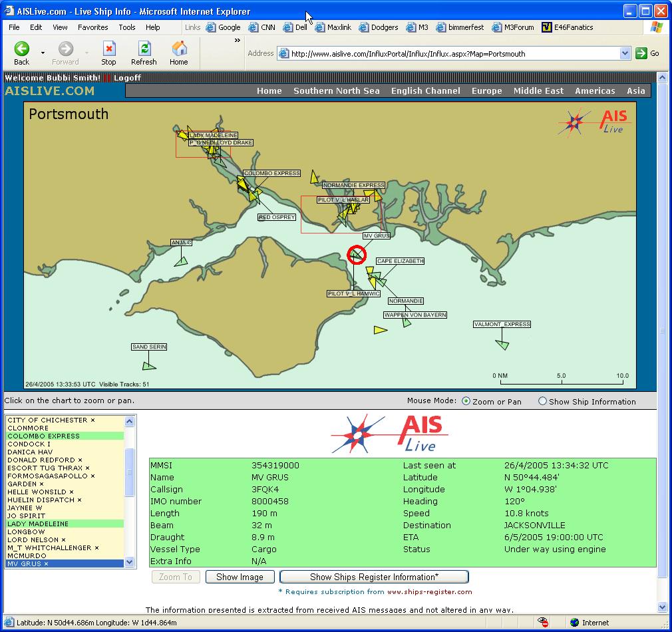Click the red-circled MV GRUS ship marker

click(356, 255)
